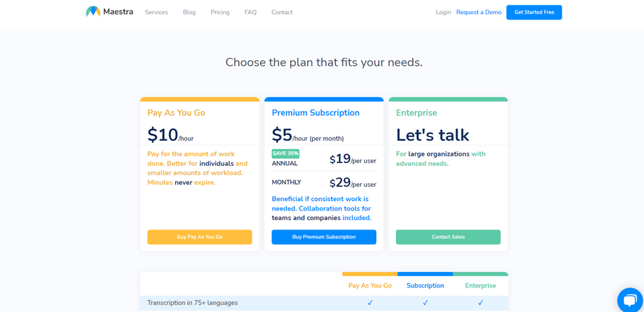Click Buy Premium Subscription button

pyautogui.click(x=324, y=237)
